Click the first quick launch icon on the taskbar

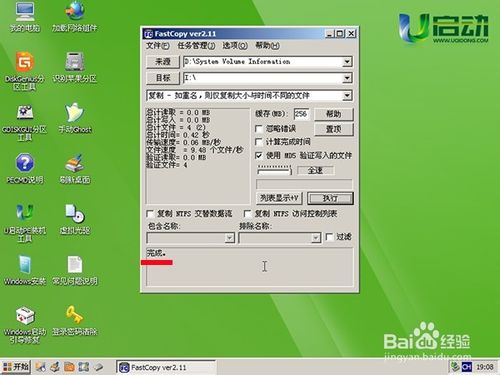(x=41, y=367)
